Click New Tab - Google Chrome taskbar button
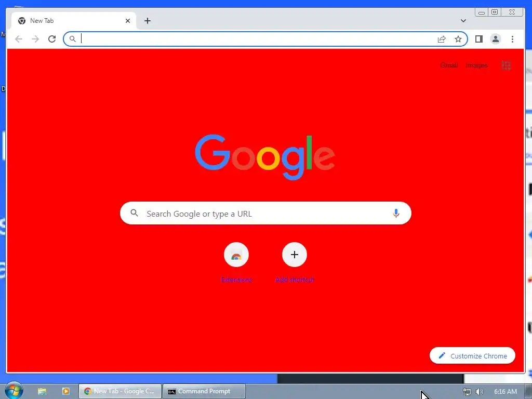The height and width of the screenshot is (399, 532). 120,391
